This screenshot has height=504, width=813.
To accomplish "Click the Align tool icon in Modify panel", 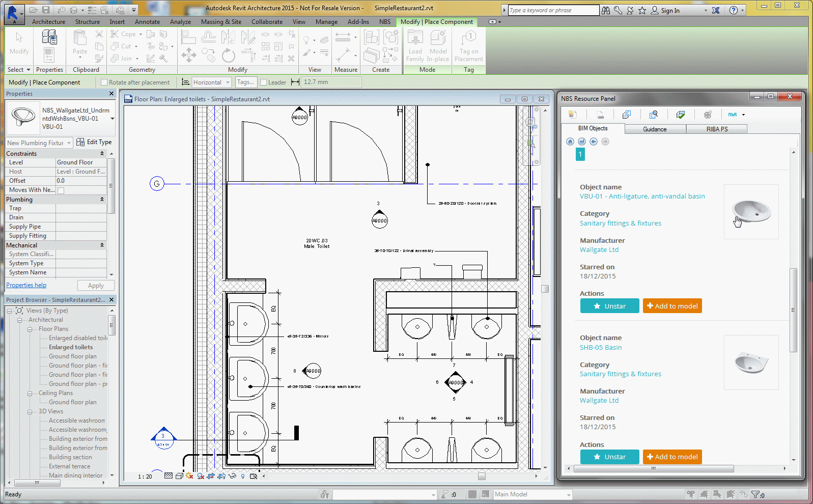I will 188,37.
